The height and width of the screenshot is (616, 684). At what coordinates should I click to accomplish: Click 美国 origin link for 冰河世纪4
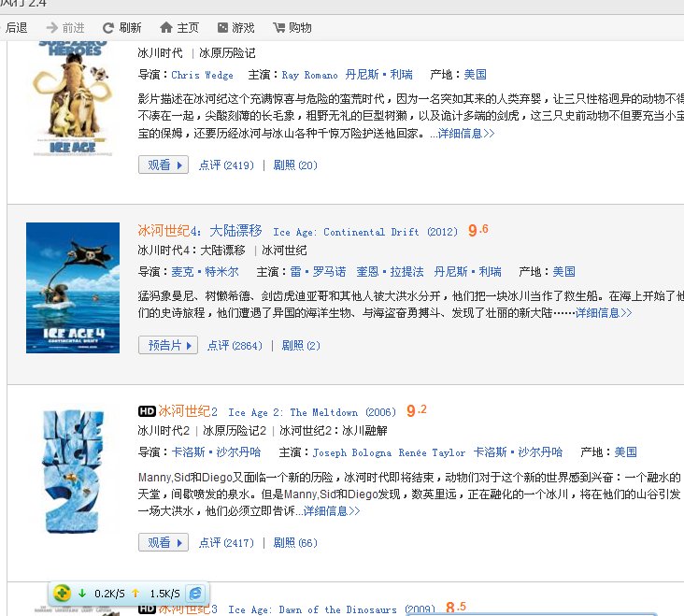[564, 272]
